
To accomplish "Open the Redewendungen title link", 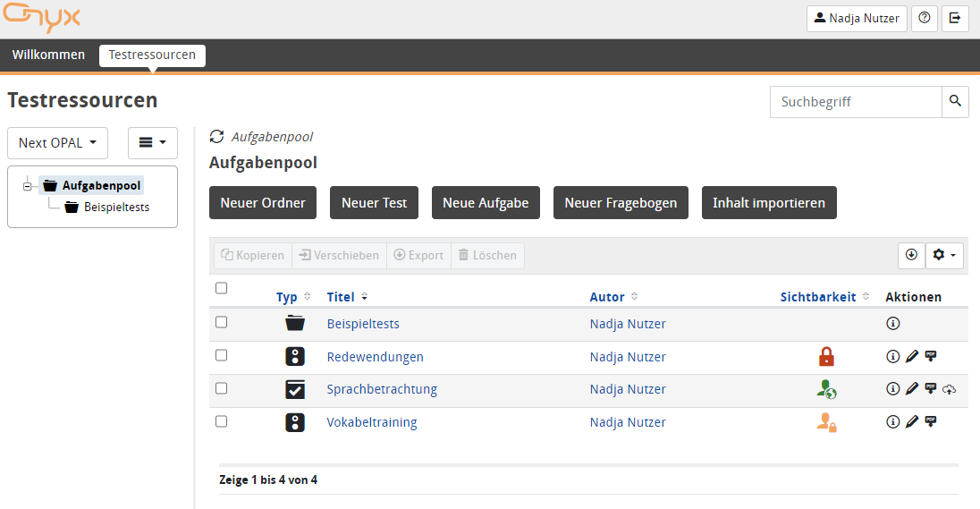I will tap(375, 357).
